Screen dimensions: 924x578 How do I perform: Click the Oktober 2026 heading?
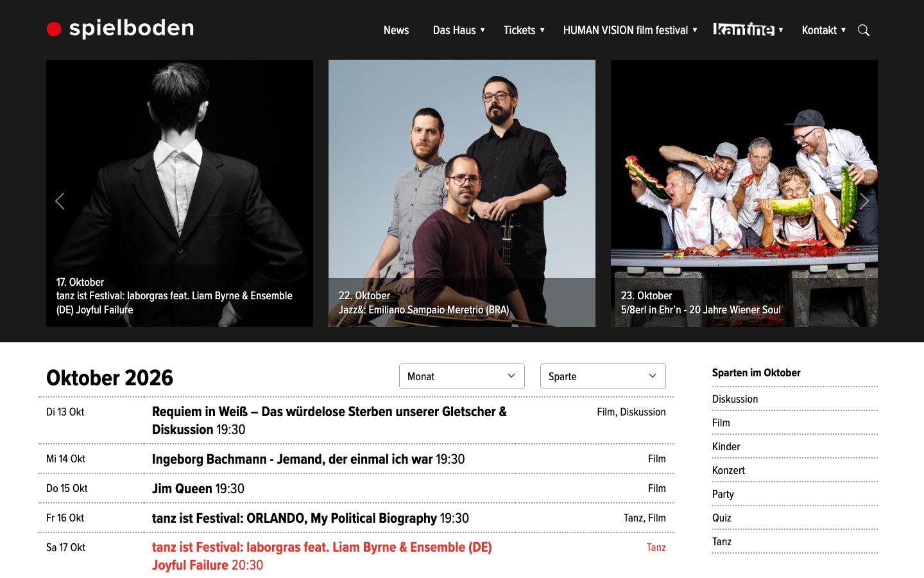click(x=110, y=378)
